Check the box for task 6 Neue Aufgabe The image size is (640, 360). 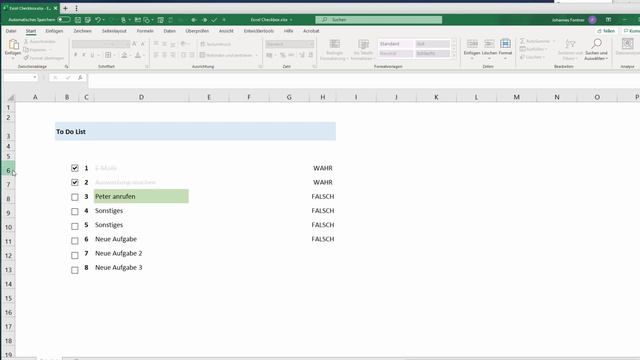(x=75, y=240)
